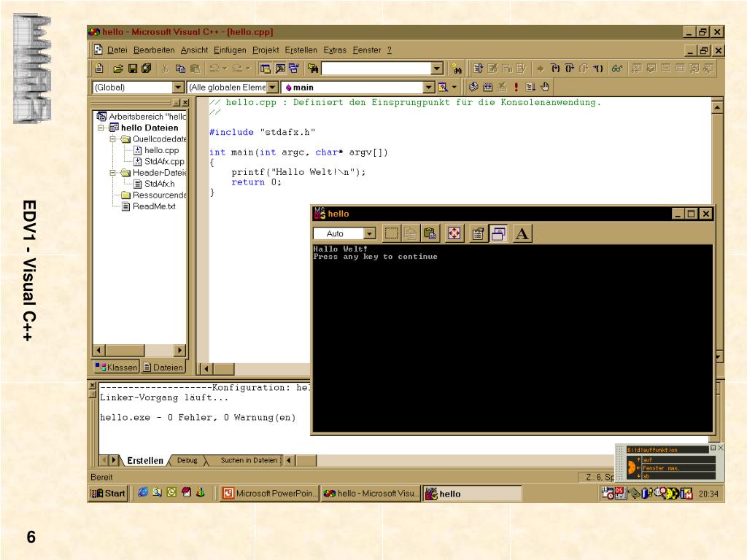Open the Auto font size dropdown
This screenshot has width=747, height=560.
point(370,234)
